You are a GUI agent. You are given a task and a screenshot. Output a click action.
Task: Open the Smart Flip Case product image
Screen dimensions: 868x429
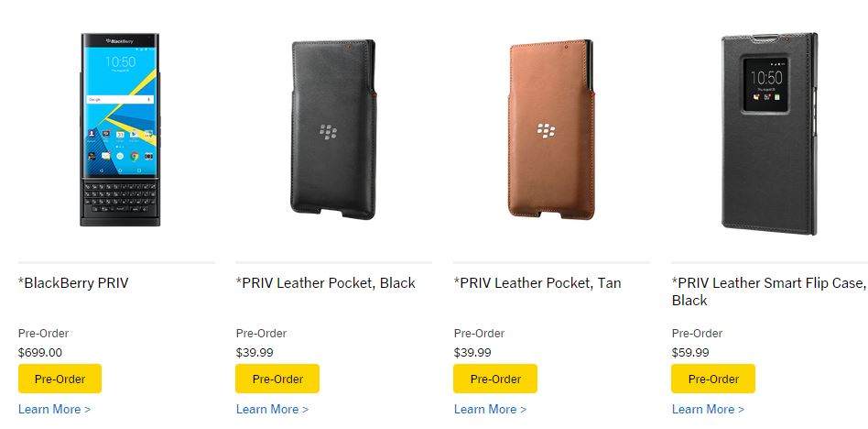(x=769, y=133)
